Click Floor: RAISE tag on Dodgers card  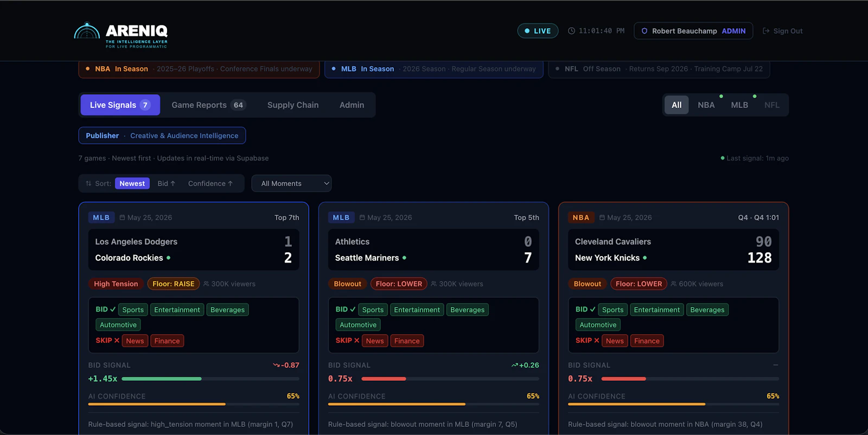coord(174,284)
